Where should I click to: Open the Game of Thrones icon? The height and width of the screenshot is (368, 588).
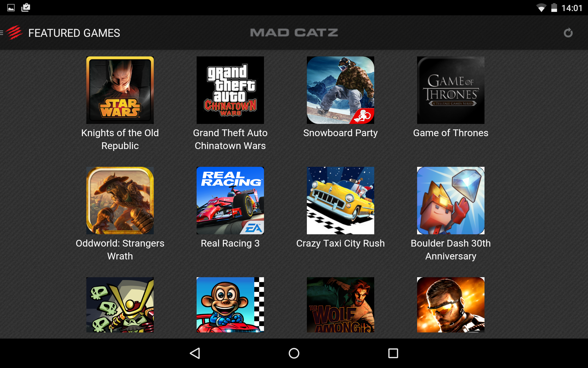[x=451, y=90]
